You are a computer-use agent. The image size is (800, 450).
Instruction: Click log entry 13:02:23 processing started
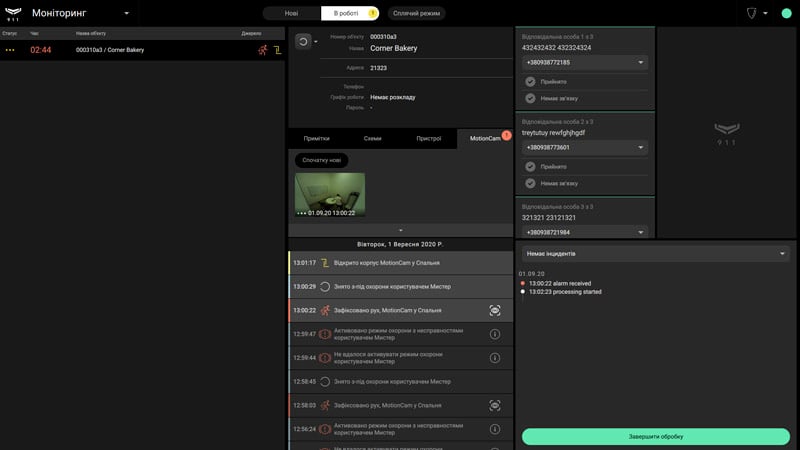click(565, 292)
